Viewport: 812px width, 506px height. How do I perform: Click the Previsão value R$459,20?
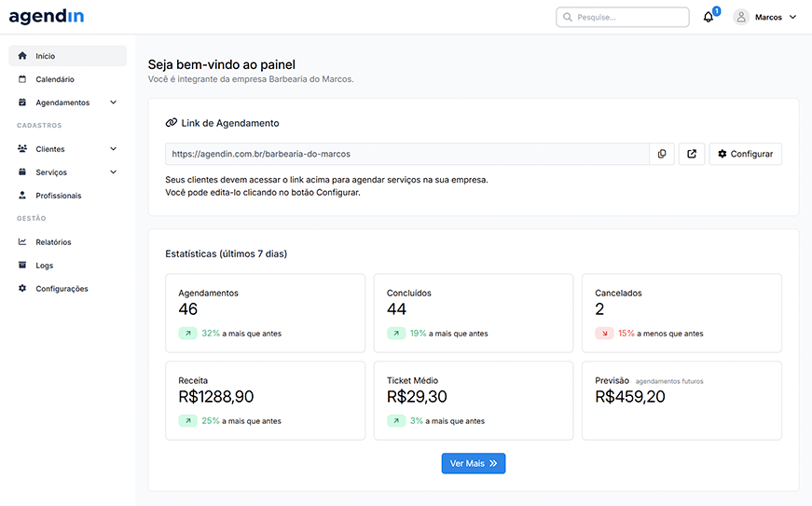pyautogui.click(x=629, y=397)
